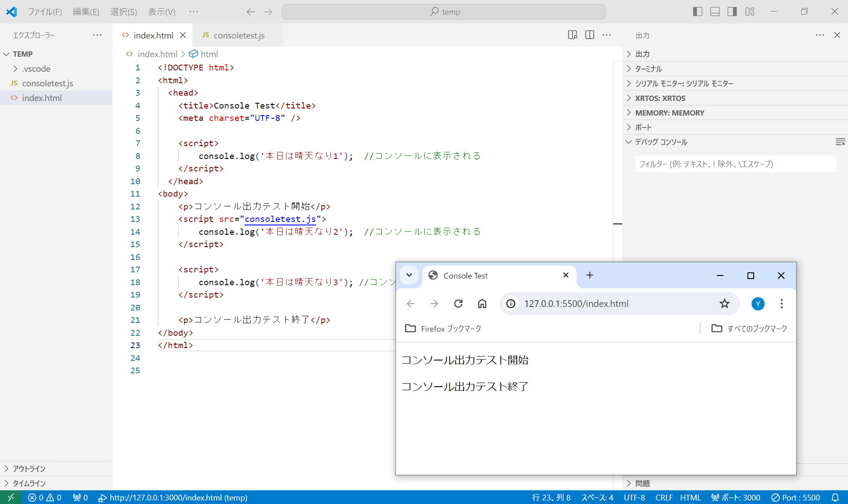Image resolution: width=848 pixels, height=504 pixels.
Task: Change indentation via スペース: 4
Action: (x=597, y=497)
